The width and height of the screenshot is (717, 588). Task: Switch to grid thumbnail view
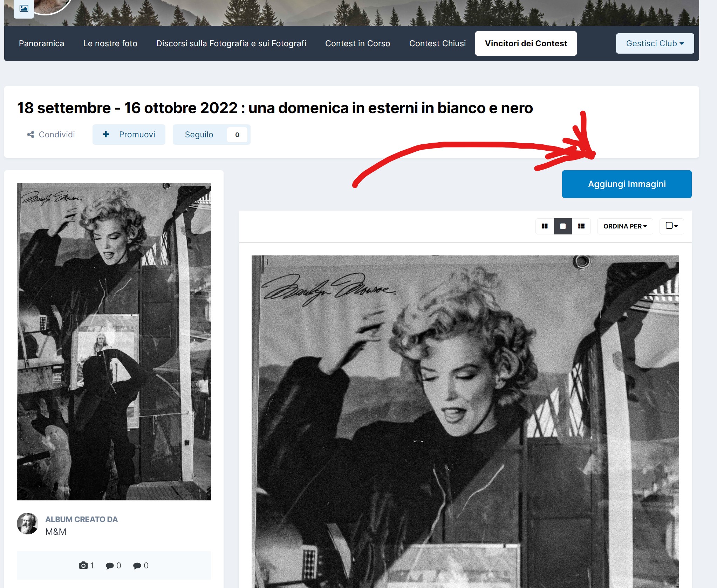point(545,226)
